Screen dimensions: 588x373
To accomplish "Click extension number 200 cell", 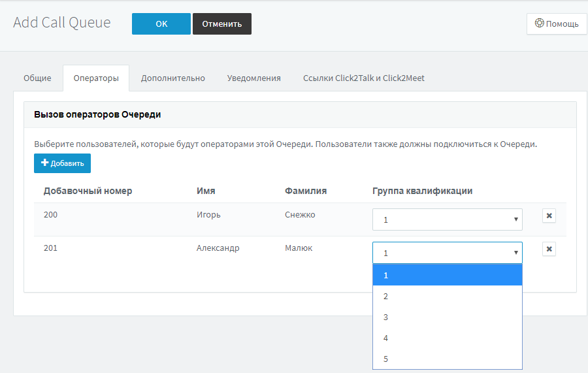I will 50,215.
